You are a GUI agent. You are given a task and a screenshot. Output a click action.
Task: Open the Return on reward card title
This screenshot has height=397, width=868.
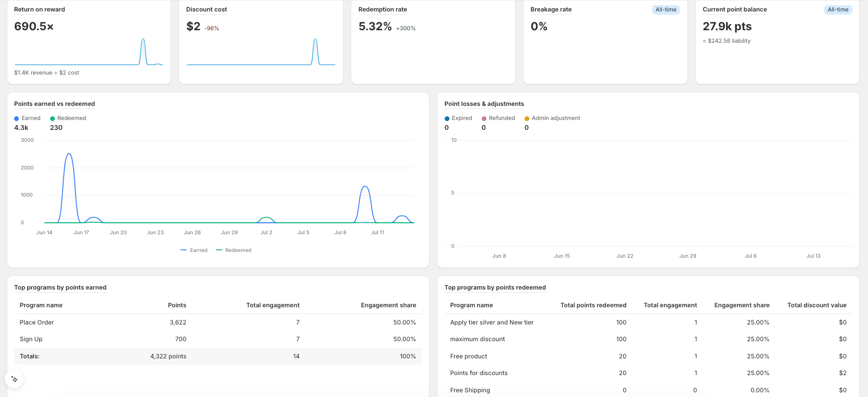[x=40, y=9]
